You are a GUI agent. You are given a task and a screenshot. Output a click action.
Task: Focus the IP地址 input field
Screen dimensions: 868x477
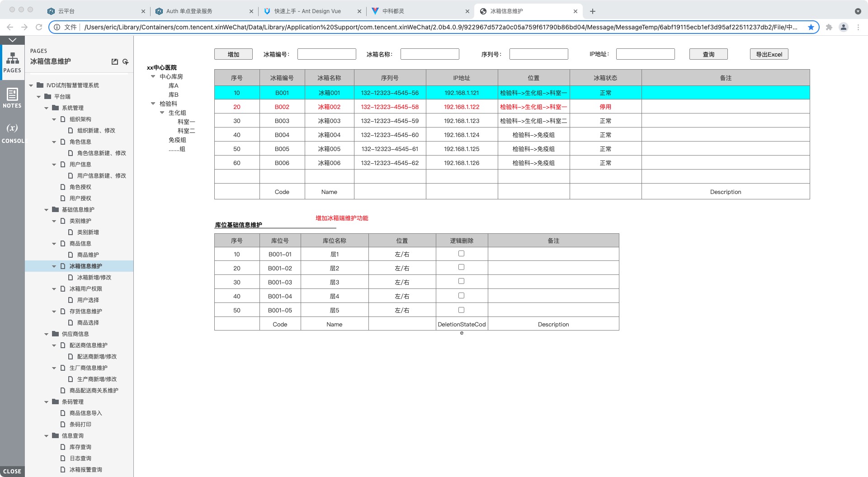pos(646,54)
